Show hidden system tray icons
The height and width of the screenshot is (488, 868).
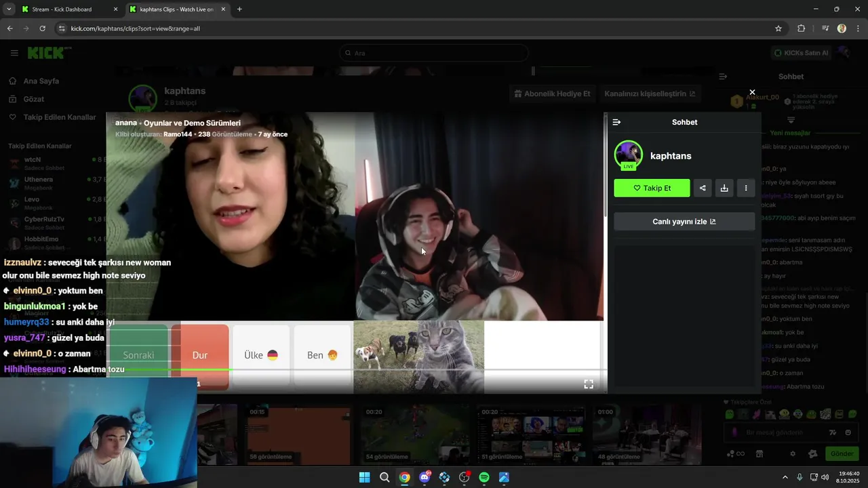785,477
